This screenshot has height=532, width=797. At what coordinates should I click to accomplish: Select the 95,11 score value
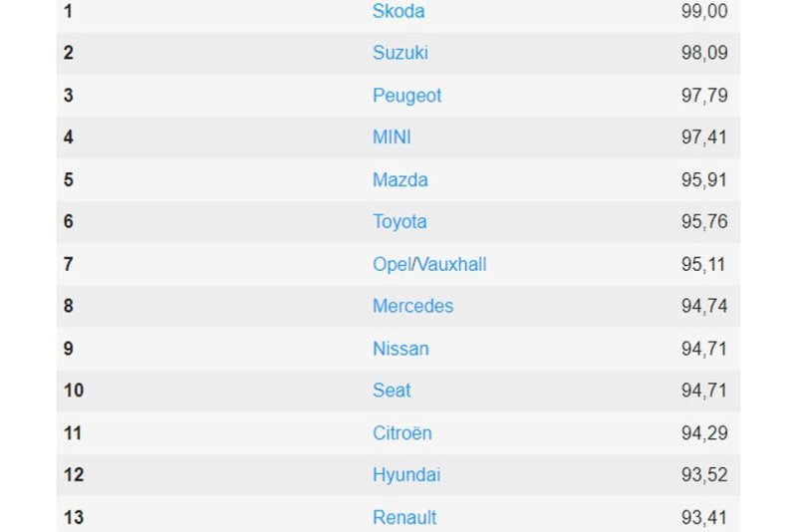click(x=704, y=265)
